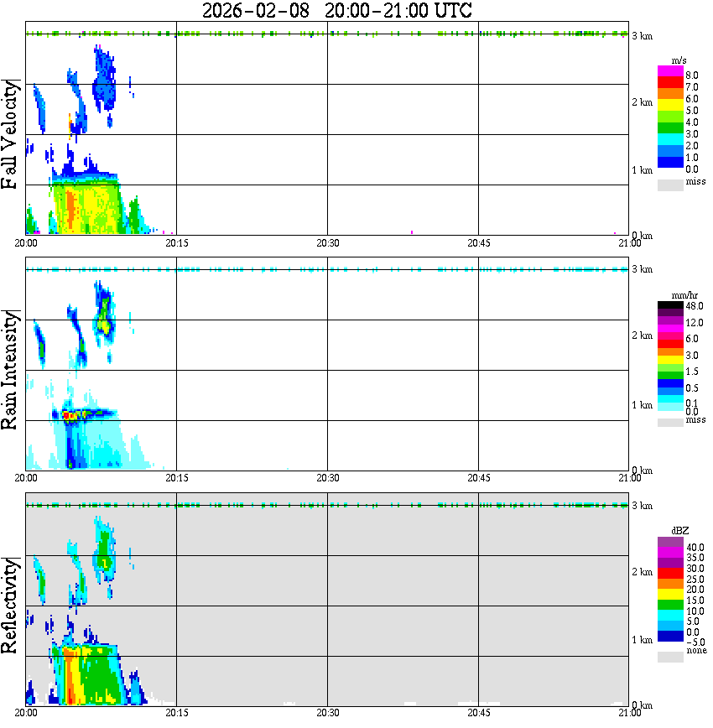Click the red 25.0 dBZ legend swatch

pyautogui.click(x=670, y=573)
